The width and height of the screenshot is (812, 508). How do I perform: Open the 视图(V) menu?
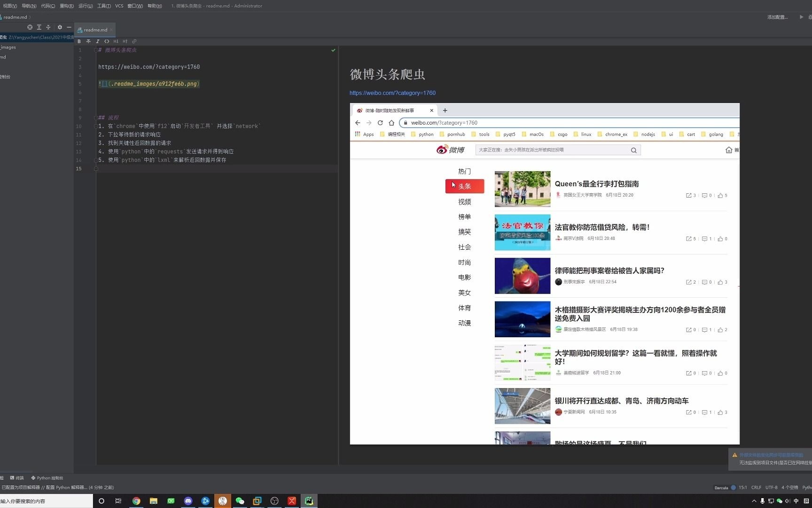point(10,6)
